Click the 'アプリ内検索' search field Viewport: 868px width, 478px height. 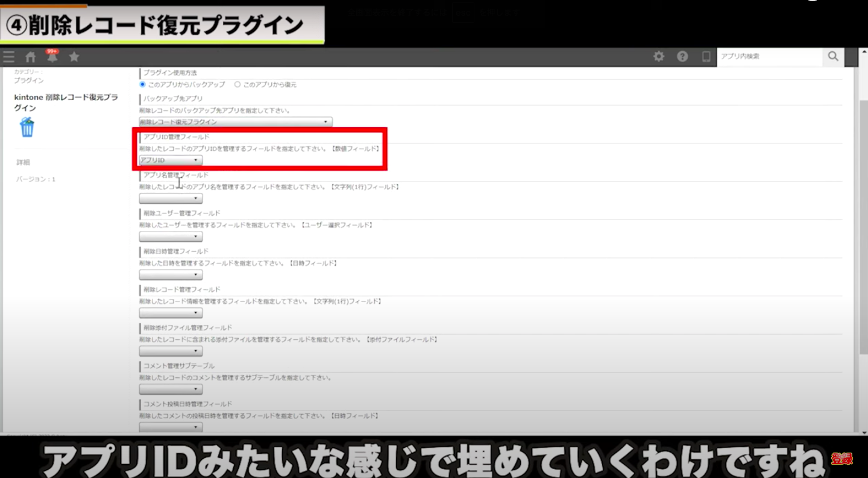769,57
